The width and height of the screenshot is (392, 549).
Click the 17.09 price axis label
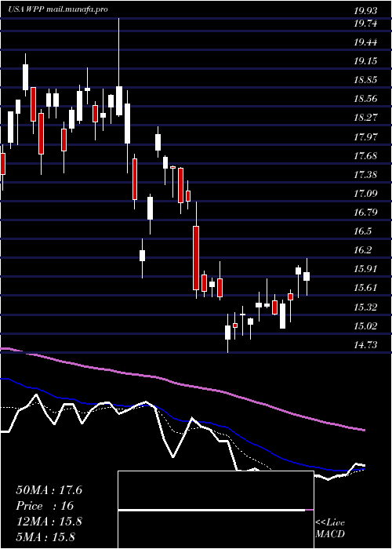[365, 194]
